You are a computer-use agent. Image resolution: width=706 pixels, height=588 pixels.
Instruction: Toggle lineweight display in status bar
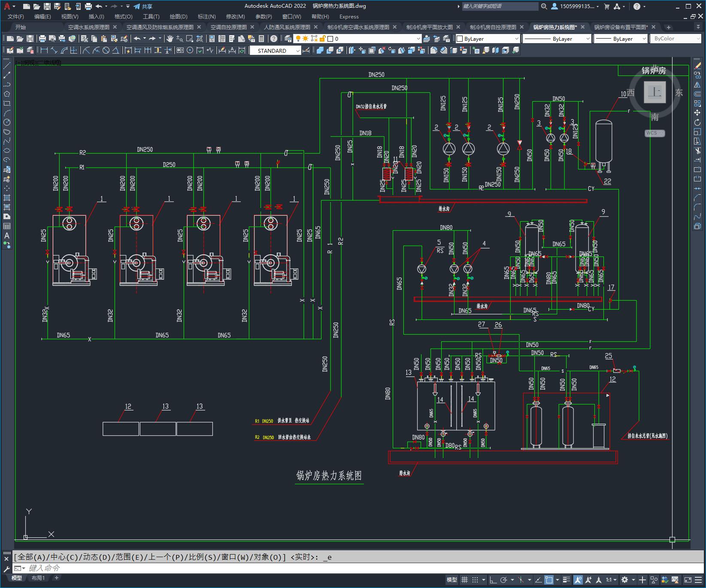click(567, 580)
